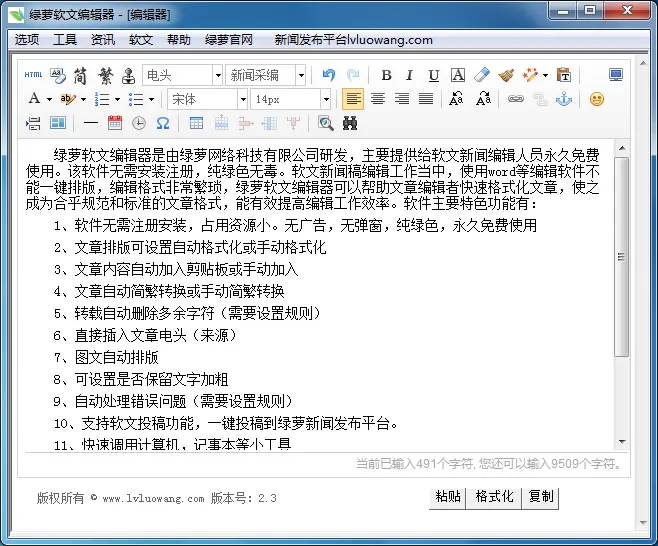Click the first-line indent icon
The image size is (658, 546).
coord(33,123)
